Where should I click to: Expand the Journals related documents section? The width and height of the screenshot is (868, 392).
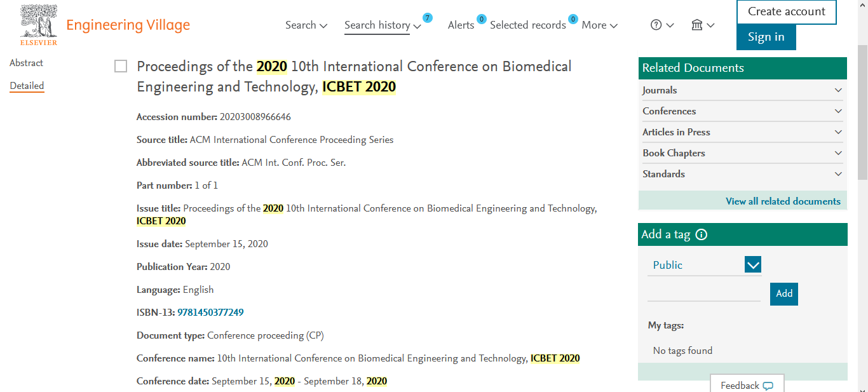pyautogui.click(x=743, y=90)
